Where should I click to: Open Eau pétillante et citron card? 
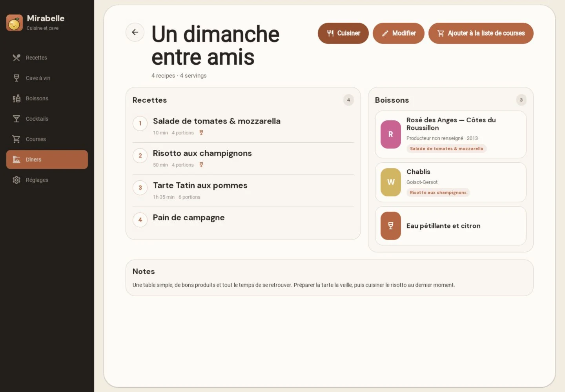[x=451, y=226]
